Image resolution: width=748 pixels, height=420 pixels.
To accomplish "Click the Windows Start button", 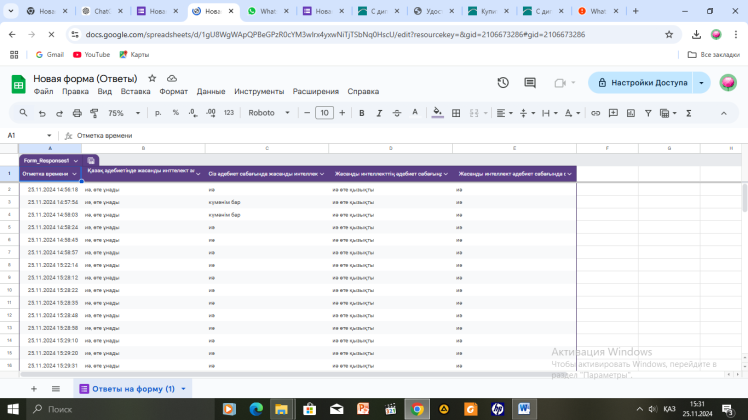I will tap(13, 409).
